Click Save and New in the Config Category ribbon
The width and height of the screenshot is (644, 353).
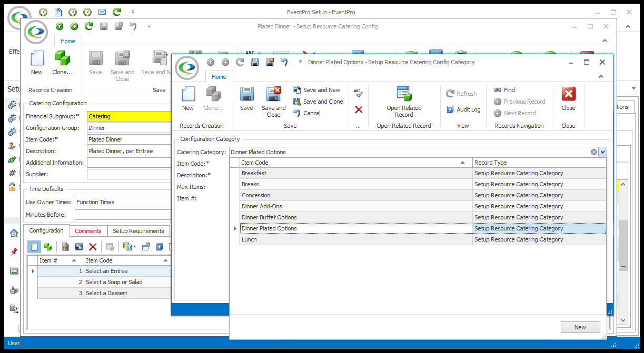[316, 90]
